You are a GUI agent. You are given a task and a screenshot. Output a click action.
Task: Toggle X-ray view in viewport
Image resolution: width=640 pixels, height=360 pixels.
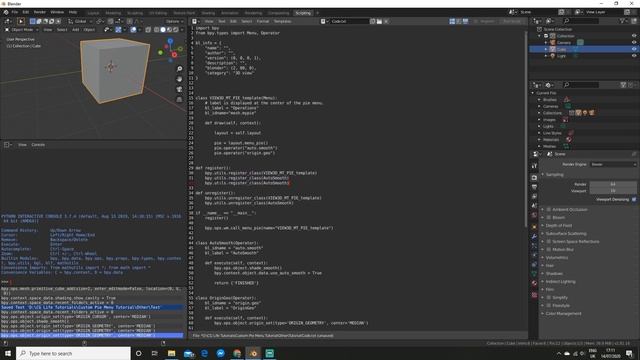tap(148, 29)
